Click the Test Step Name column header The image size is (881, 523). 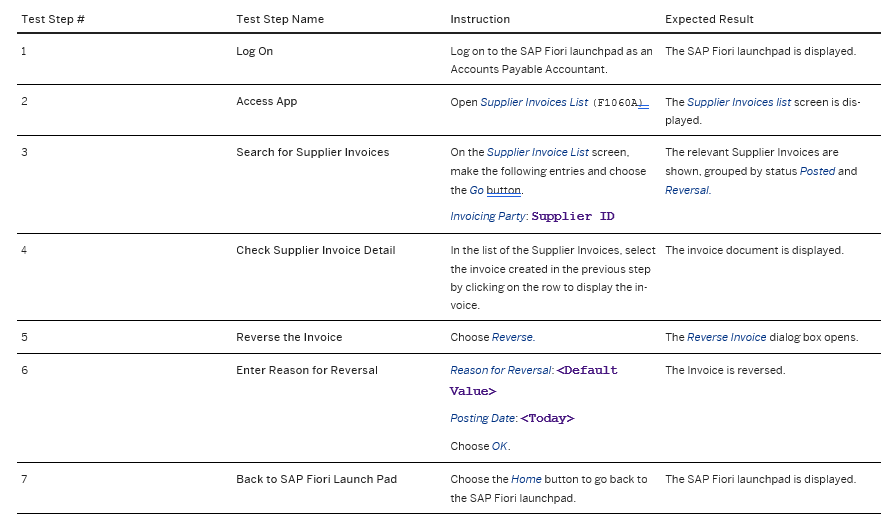coord(280,19)
